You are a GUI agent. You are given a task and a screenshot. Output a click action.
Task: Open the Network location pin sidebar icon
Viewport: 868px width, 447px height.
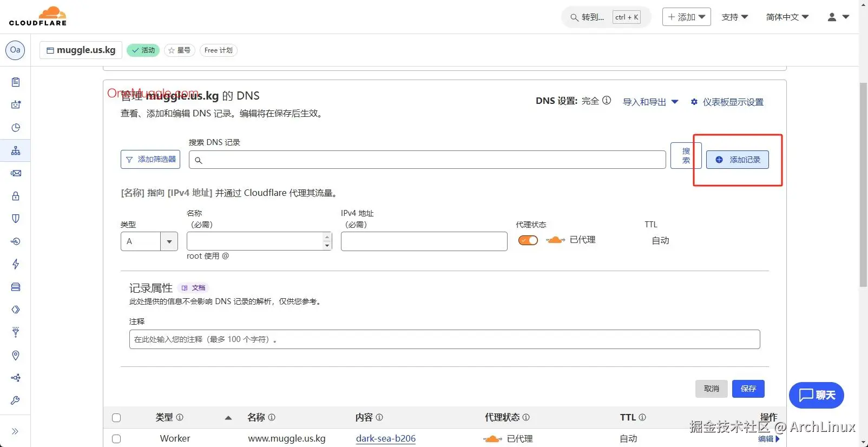point(16,355)
